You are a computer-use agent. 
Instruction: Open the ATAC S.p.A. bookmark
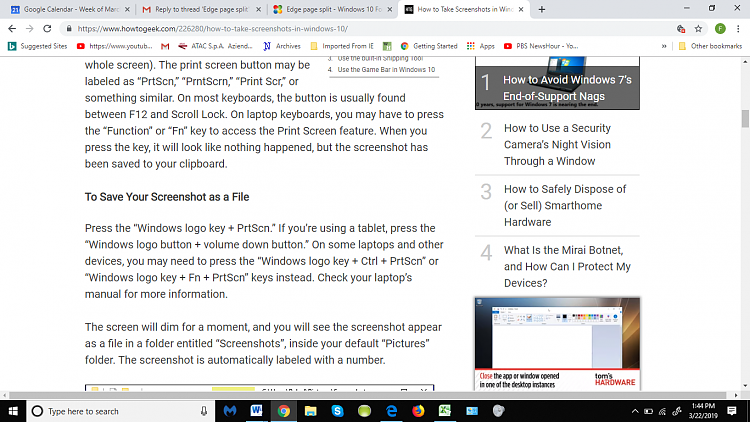pos(216,46)
